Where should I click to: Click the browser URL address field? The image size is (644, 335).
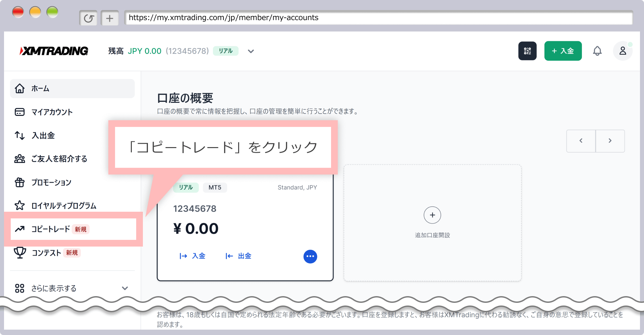(x=378, y=18)
